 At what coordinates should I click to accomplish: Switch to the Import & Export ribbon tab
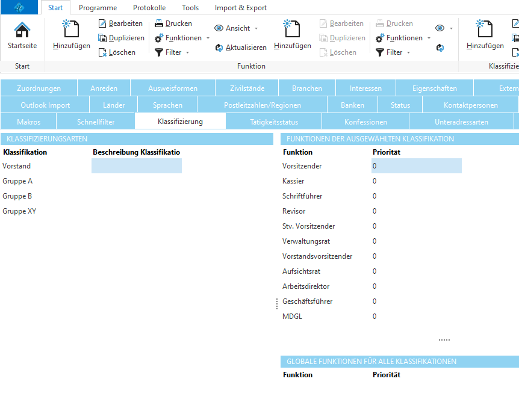[240, 8]
